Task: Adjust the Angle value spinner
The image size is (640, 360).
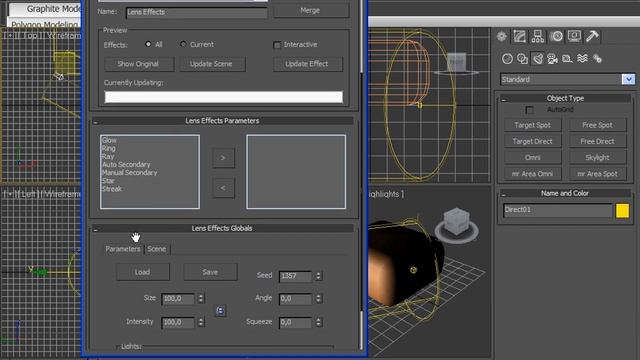Action: (318, 299)
